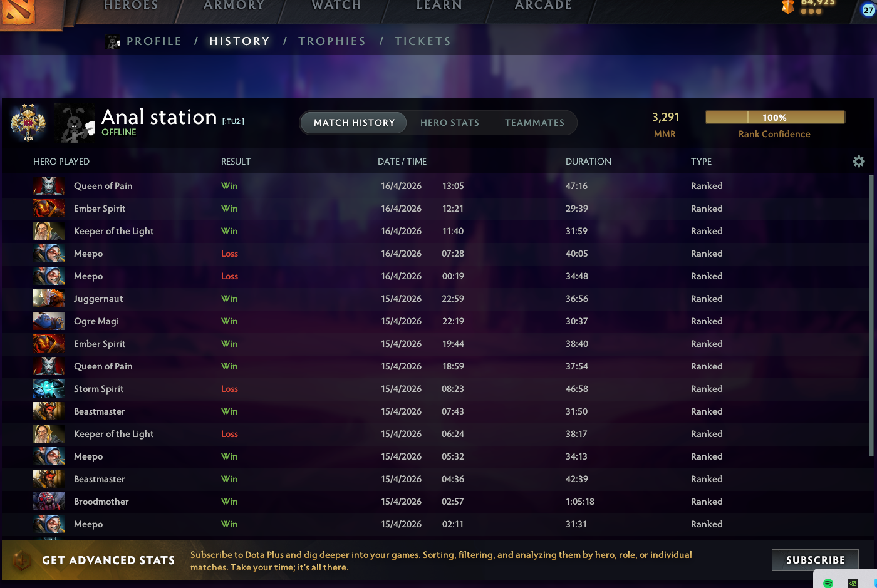Switch to the HERO STATS tab
This screenshot has width=877, height=588.
click(x=450, y=123)
